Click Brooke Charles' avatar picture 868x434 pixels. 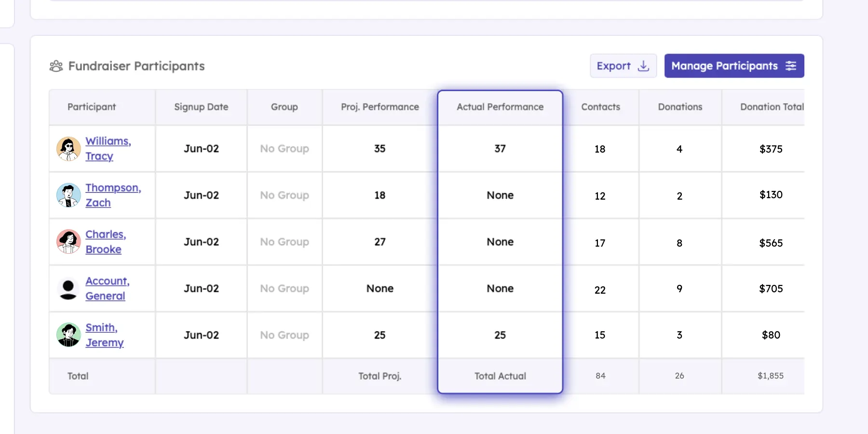pos(68,242)
